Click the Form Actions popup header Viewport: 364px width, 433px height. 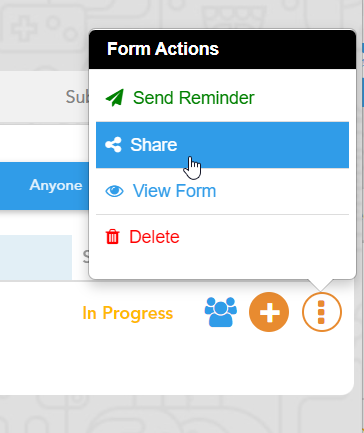pos(222,49)
